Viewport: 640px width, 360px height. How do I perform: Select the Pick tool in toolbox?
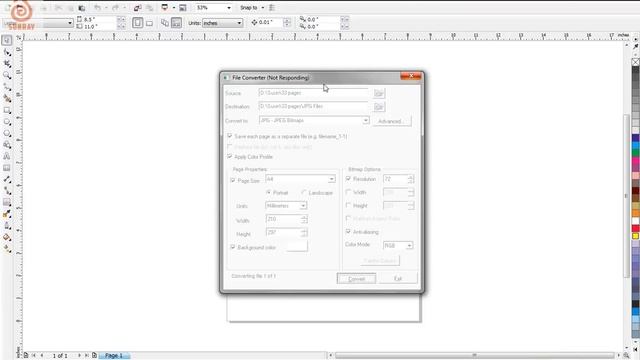point(7,40)
